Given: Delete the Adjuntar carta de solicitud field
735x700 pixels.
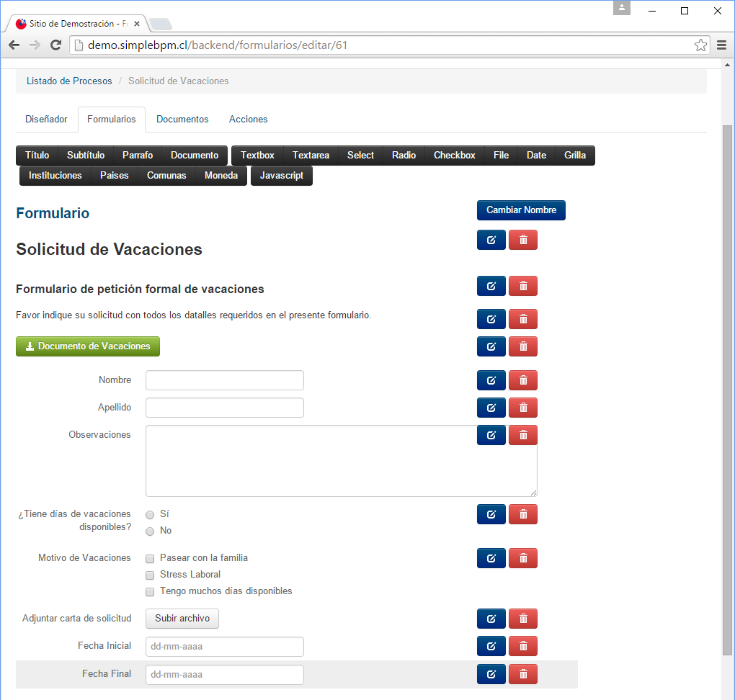Looking at the screenshot, I should pyautogui.click(x=523, y=619).
